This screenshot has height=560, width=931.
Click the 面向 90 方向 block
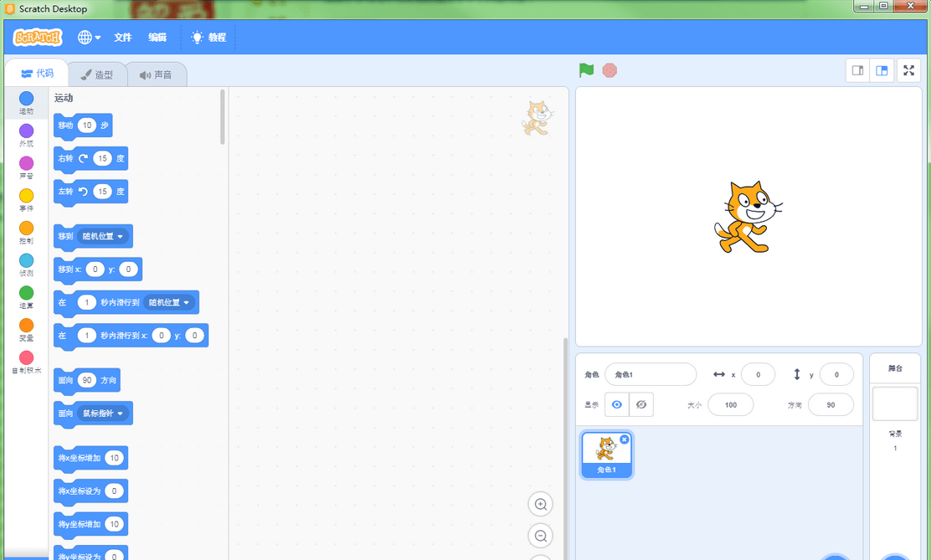coord(87,381)
